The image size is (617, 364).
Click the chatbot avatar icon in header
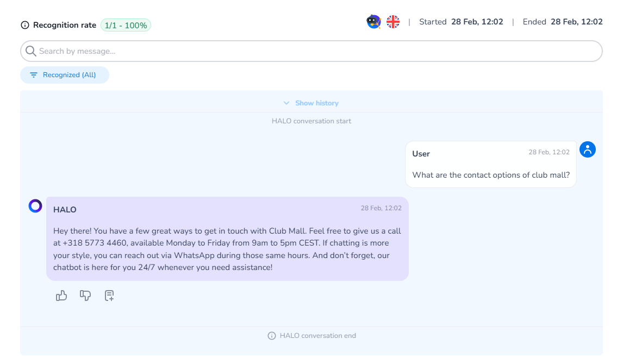[373, 22]
